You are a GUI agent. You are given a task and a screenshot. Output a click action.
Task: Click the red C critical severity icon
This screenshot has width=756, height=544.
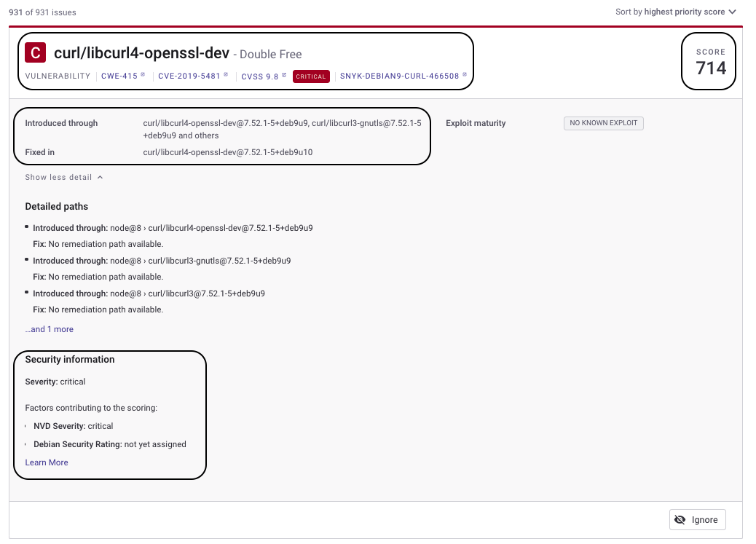point(35,52)
